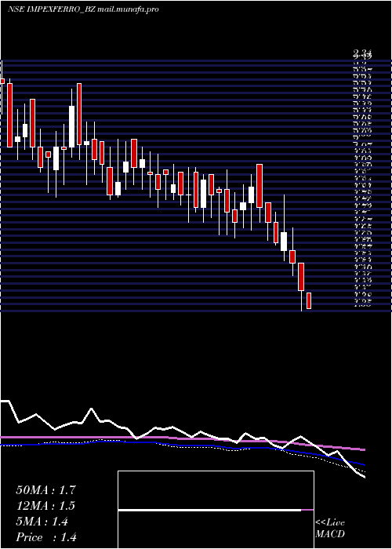This screenshot has width=392, height=549.
Task: Click the tallest red candle near chart right
Action: tap(260, 186)
